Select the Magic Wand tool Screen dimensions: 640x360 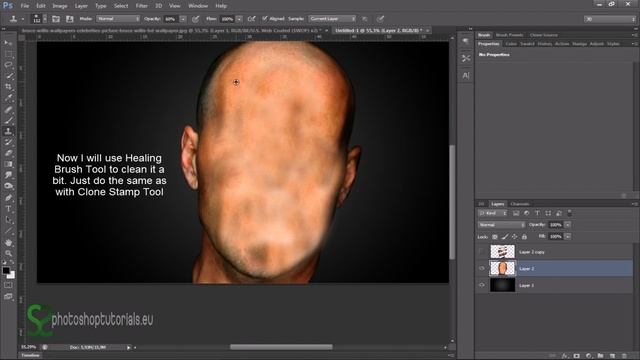[8, 76]
